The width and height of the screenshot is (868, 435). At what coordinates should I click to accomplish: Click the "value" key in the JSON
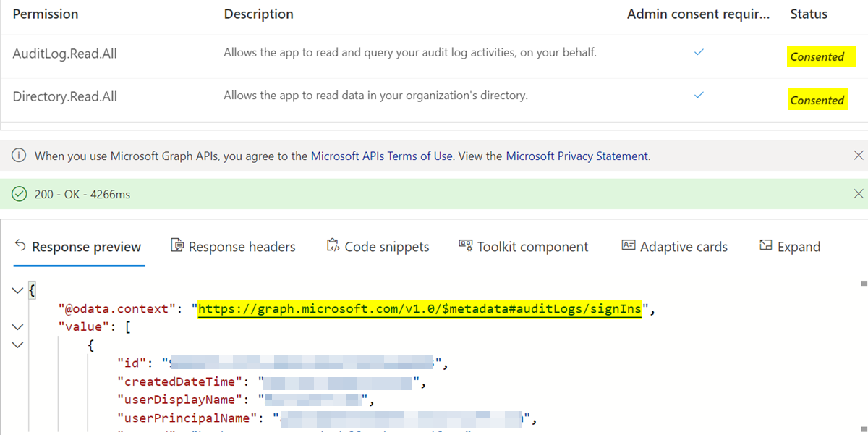pos(82,327)
